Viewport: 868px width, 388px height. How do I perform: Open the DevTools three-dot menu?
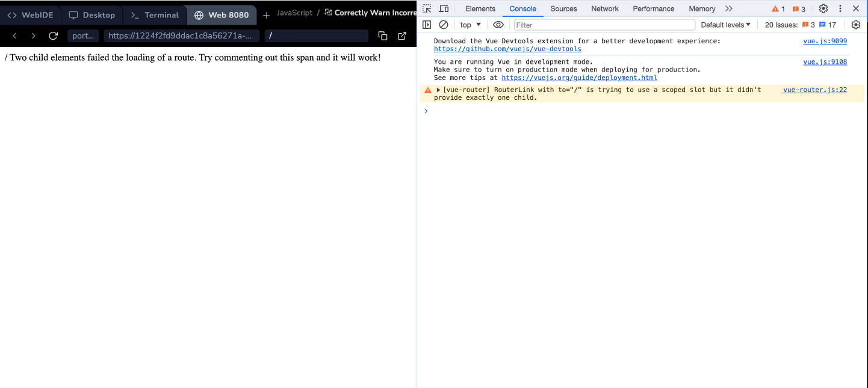click(x=840, y=8)
